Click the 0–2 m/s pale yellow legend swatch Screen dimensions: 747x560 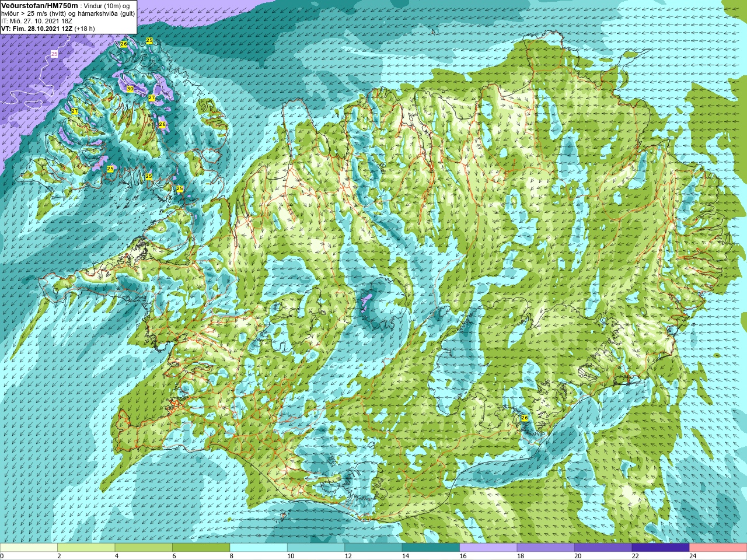click(29, 548)
